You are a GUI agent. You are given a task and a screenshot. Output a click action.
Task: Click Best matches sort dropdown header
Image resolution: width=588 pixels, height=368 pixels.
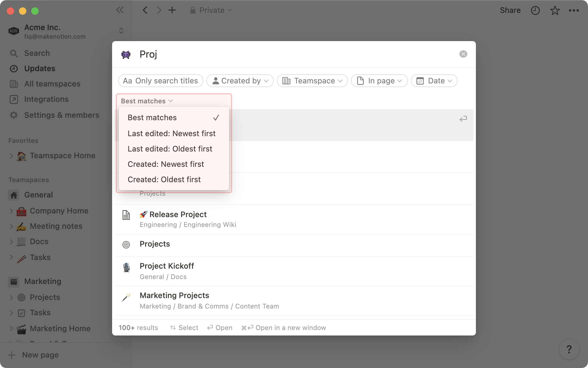[x=147, y=101]
